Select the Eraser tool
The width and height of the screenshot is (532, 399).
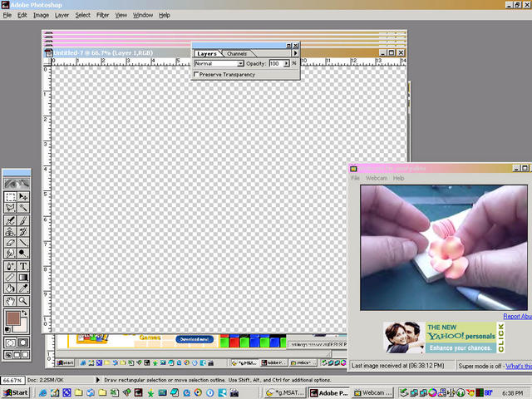[x=10, y=243]
